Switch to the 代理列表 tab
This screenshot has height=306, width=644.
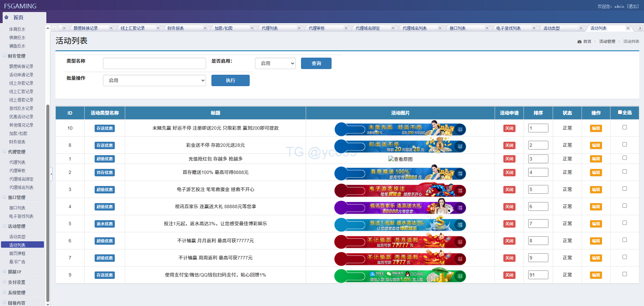pyautogui.click(x=270, y=28)
